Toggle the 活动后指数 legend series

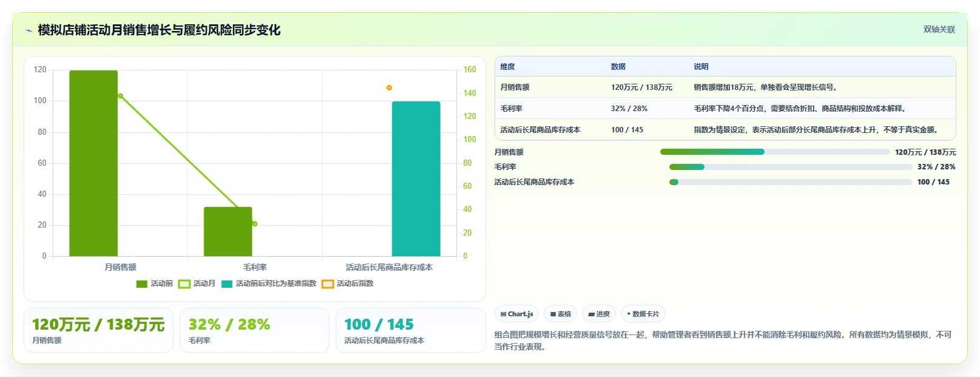(x=348, y=284)
